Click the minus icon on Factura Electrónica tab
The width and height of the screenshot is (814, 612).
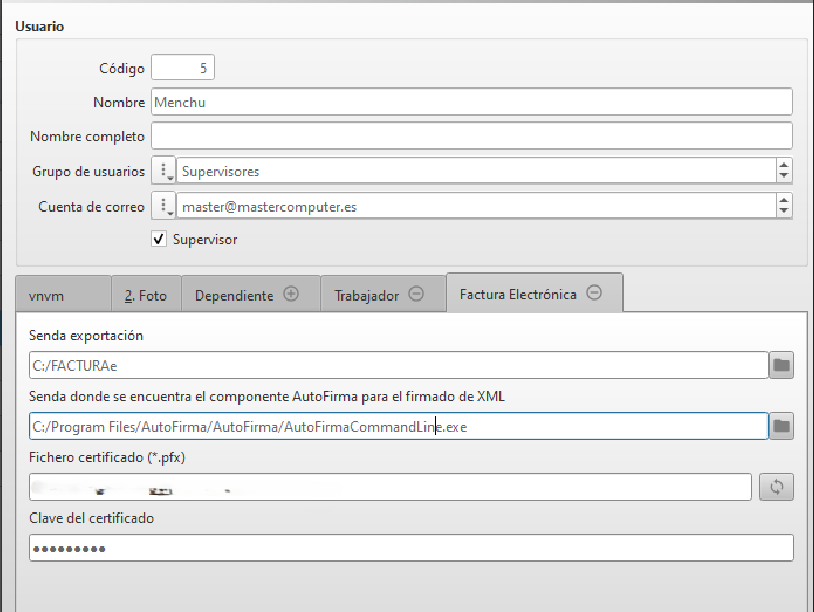tap(594, 294)
